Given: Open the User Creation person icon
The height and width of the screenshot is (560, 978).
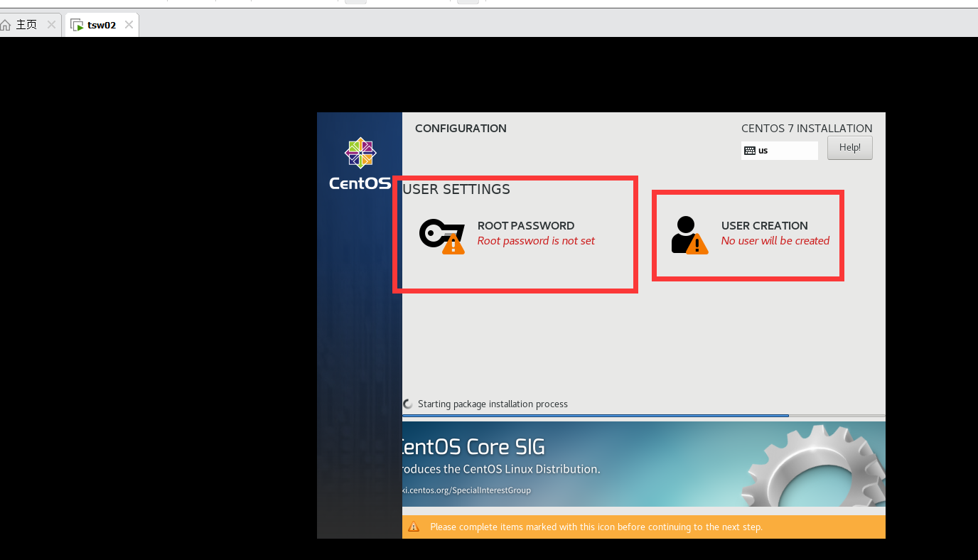Looking at the screenshot, I should (689, 235).
